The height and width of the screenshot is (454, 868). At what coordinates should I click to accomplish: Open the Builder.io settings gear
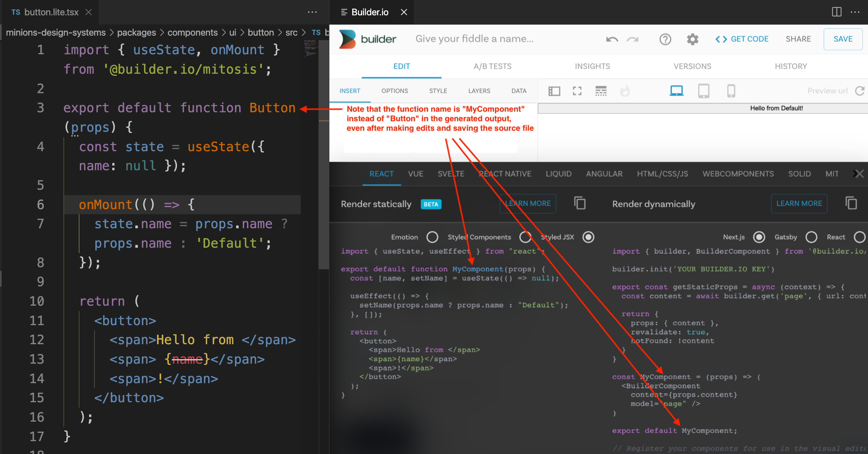(x=692, y=39)
